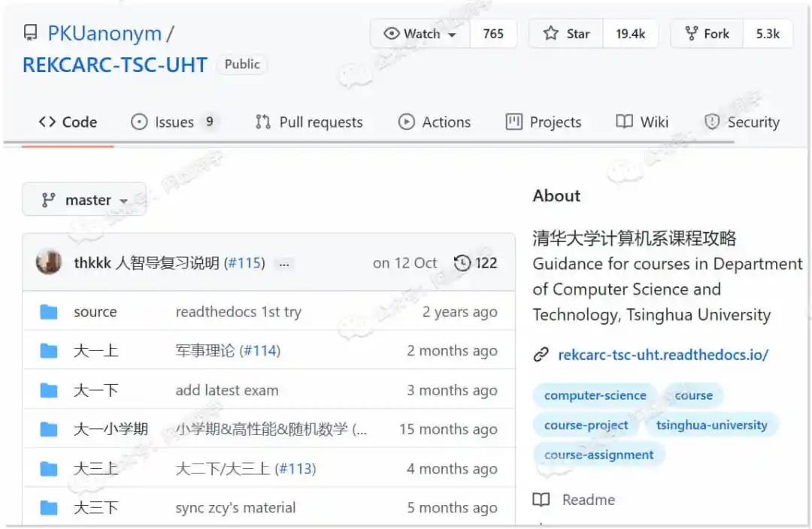Image resolution: width=812 pixels, height=529 pixels.
Task: Click the 19.4k stargazers count
Action: (630, 34)
